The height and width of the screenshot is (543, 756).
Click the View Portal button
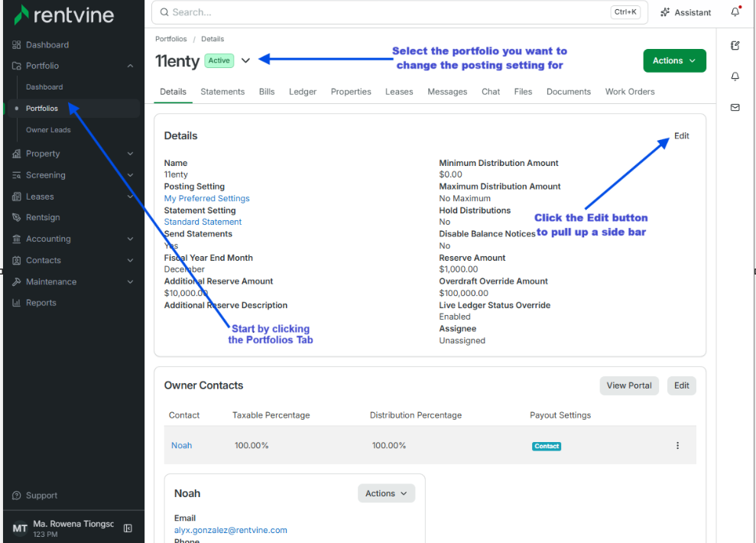628,385
